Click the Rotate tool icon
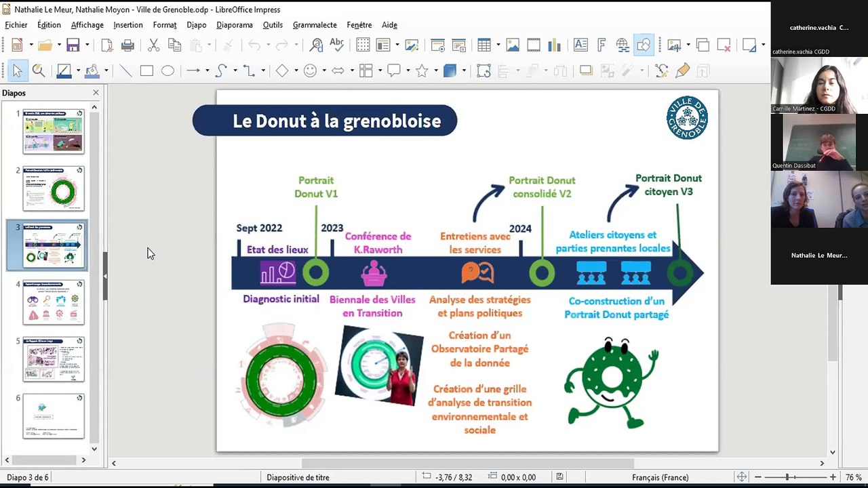 coord(484,70)
